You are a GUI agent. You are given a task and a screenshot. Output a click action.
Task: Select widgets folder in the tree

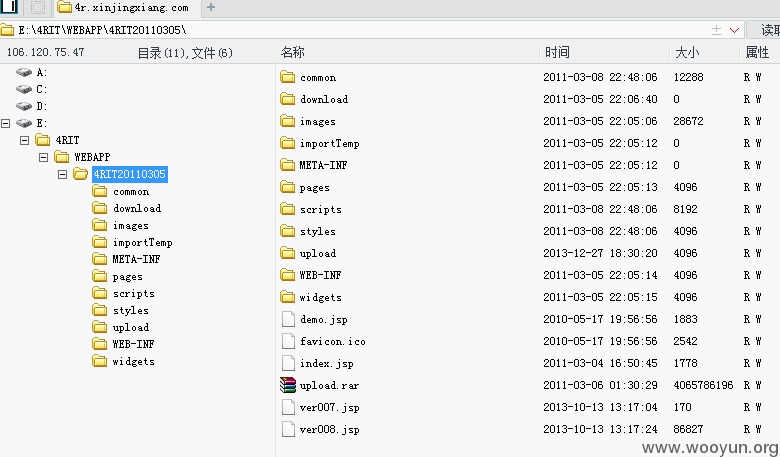click(x=133, y=362)
